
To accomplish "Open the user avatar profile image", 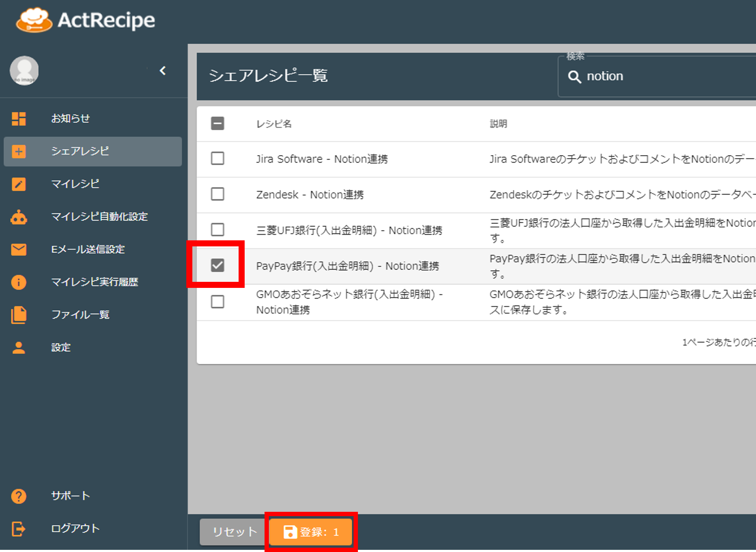I will pyautogui.click(x=24, y=70).
